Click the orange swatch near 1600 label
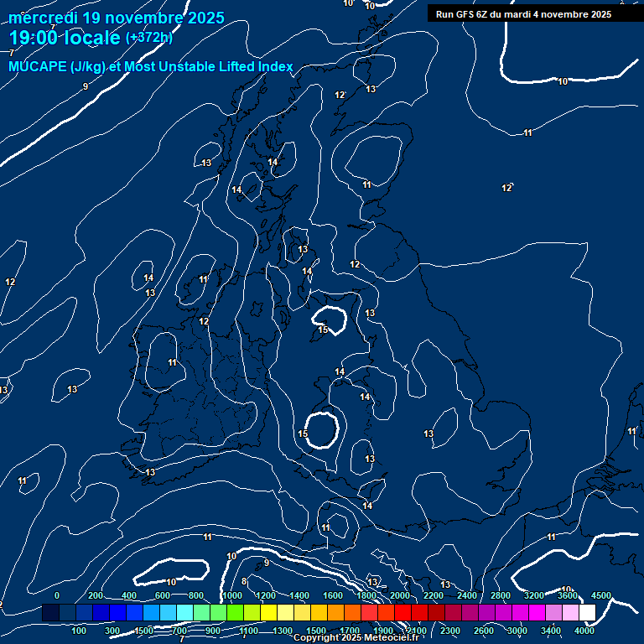644x644 pixels. coord(335,613)
